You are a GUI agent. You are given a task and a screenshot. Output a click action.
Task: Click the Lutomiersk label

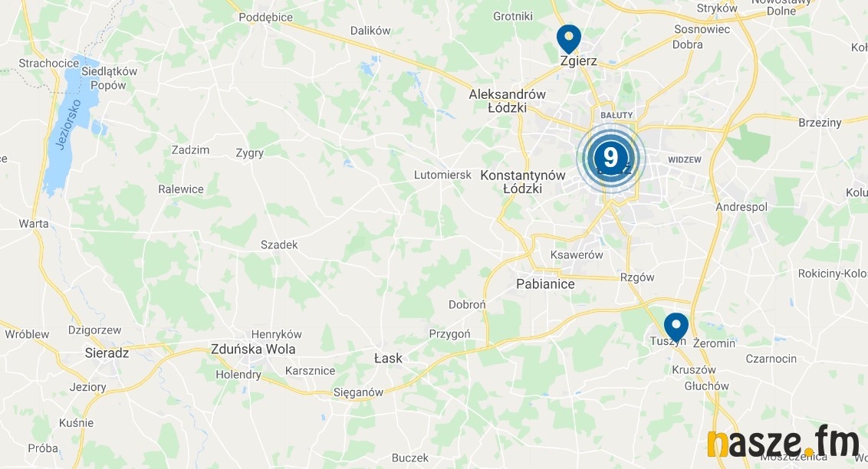tap(443, 175)
